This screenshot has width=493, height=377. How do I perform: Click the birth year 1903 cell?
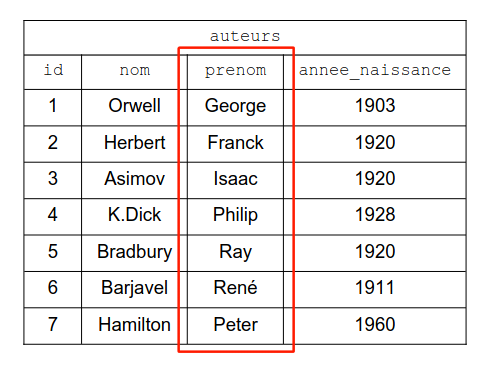click(375, 106)
